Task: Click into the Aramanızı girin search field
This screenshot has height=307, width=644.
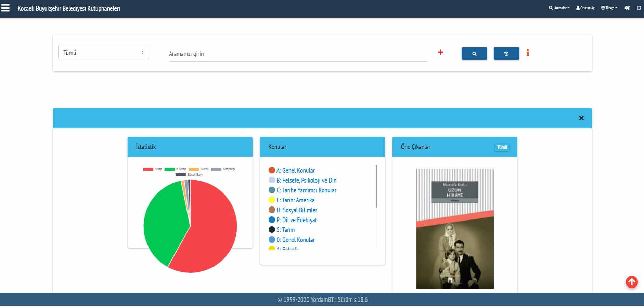Action: point(298,54)
